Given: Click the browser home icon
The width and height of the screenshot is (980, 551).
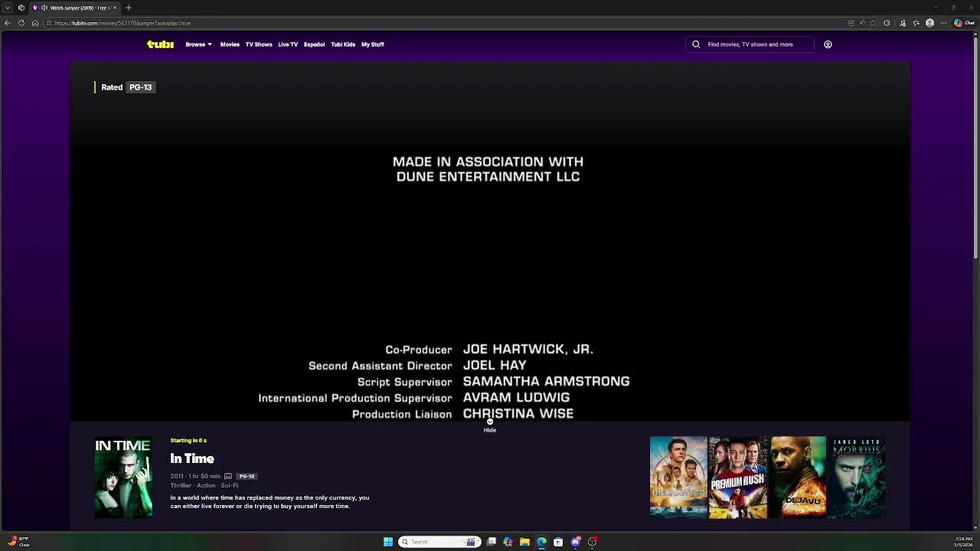Looking at the screenshot, I should pos(35,23).
